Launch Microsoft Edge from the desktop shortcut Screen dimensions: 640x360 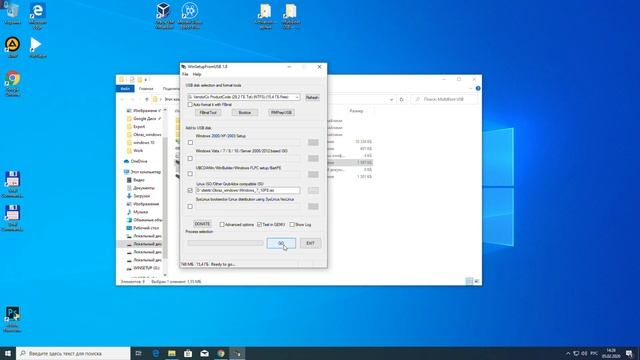(38, 16)
